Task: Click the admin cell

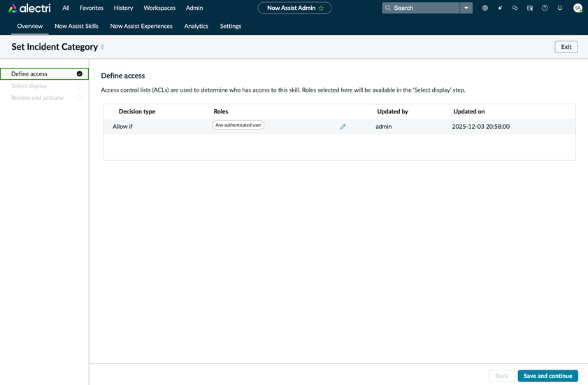Action: tap(384, 127)
